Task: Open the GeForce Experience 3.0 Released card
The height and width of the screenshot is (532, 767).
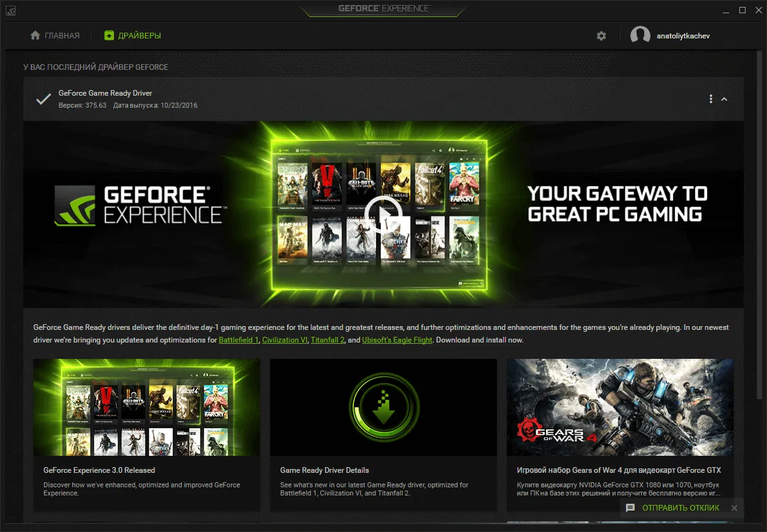Action: pyautogui.click(x=146, y=407)
